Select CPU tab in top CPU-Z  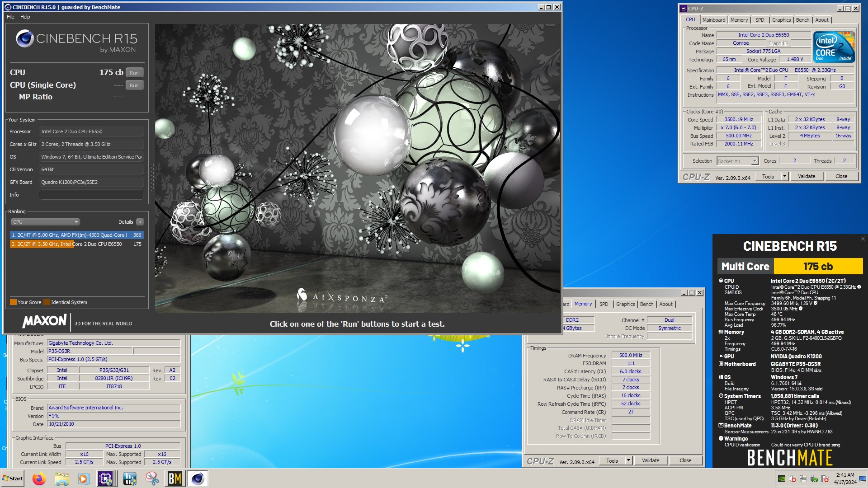[690, 19]
